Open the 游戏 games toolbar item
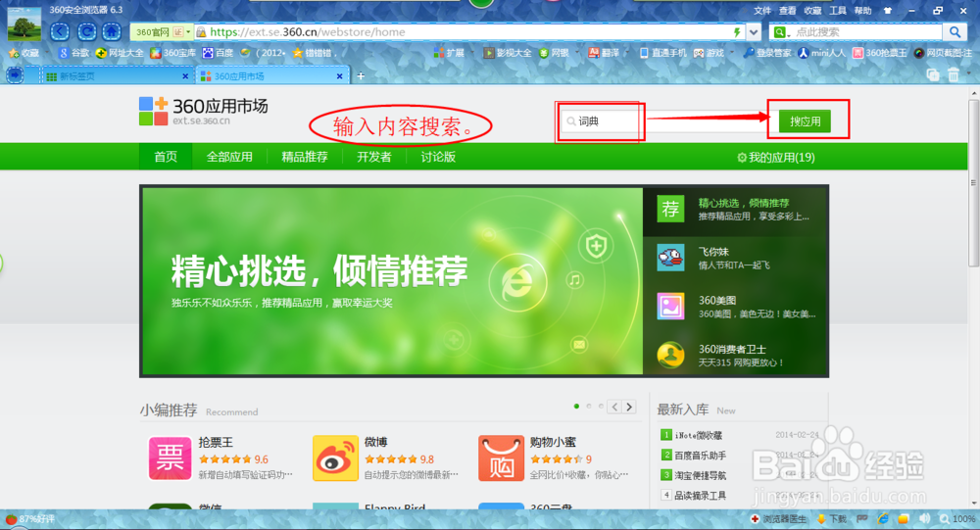 click(709, 53)
